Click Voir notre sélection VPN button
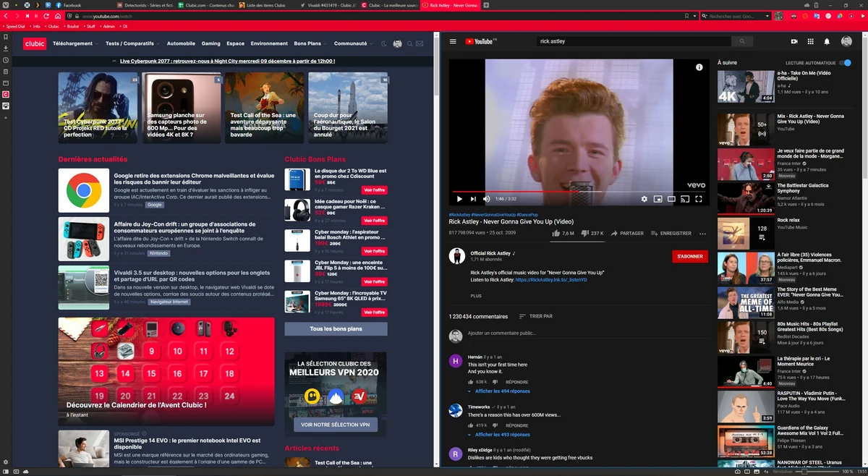Image resolution: width=868 pixels, height=476 pixels. (x=335, y=425)
